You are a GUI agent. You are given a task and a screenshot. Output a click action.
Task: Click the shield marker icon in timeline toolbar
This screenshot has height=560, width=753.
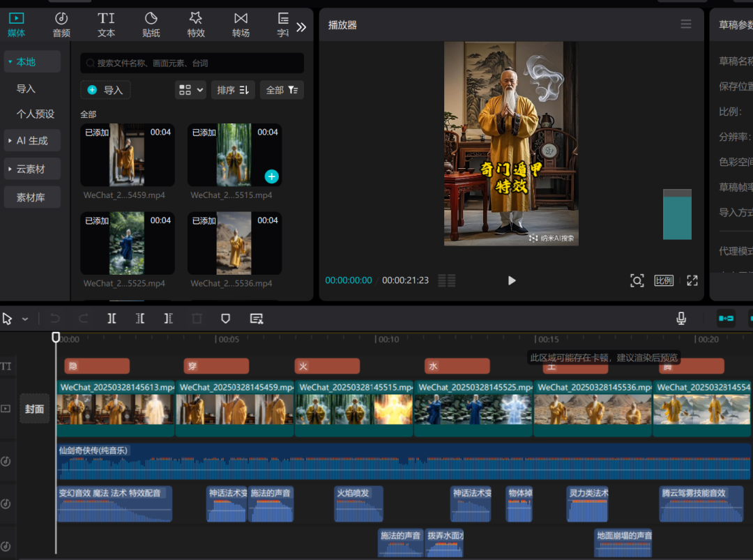225,319
